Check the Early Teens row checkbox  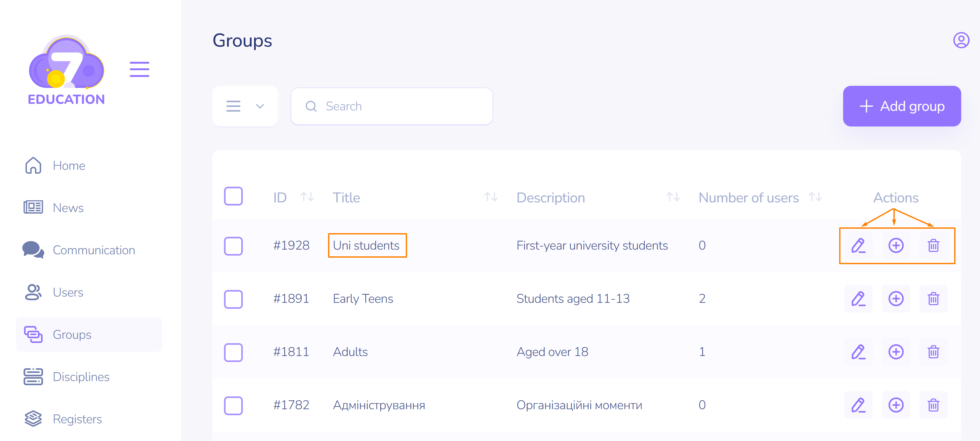point(233,299)
